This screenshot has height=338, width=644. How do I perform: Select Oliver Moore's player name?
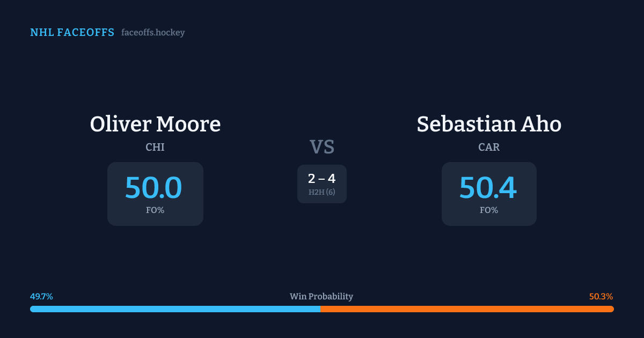click(x=155, y=124)
